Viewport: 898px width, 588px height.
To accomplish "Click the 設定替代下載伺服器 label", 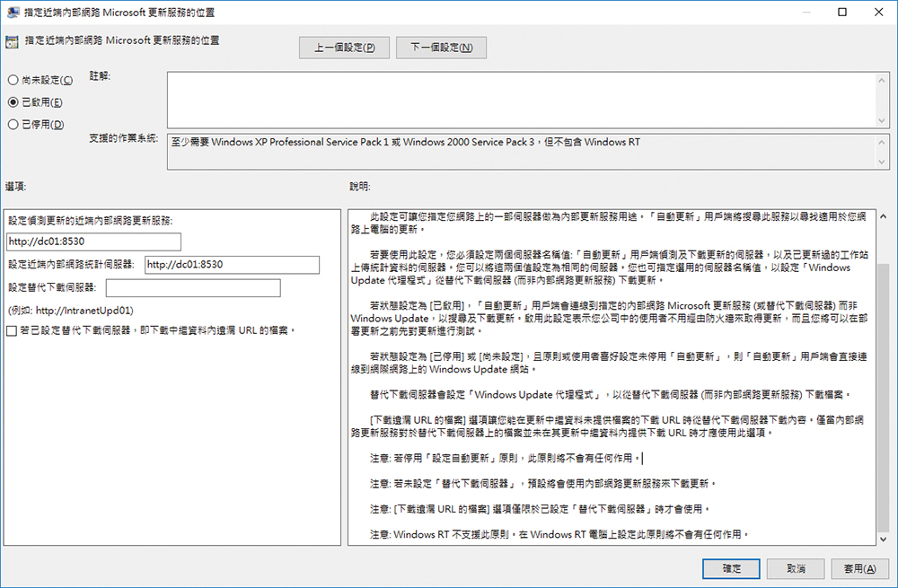I will point(52,287).
